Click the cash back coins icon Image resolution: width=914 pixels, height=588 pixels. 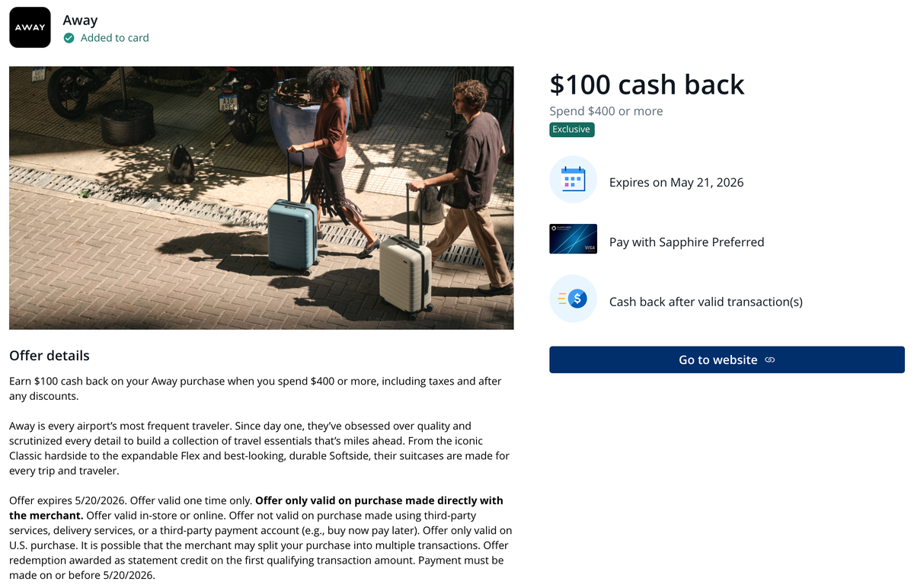tap(573, 298)
